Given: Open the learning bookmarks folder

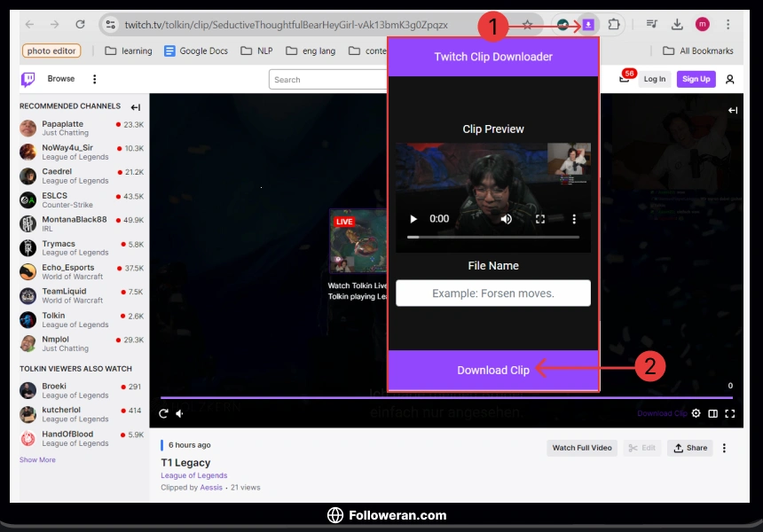Looking at the screenshot, I should 129,51.
